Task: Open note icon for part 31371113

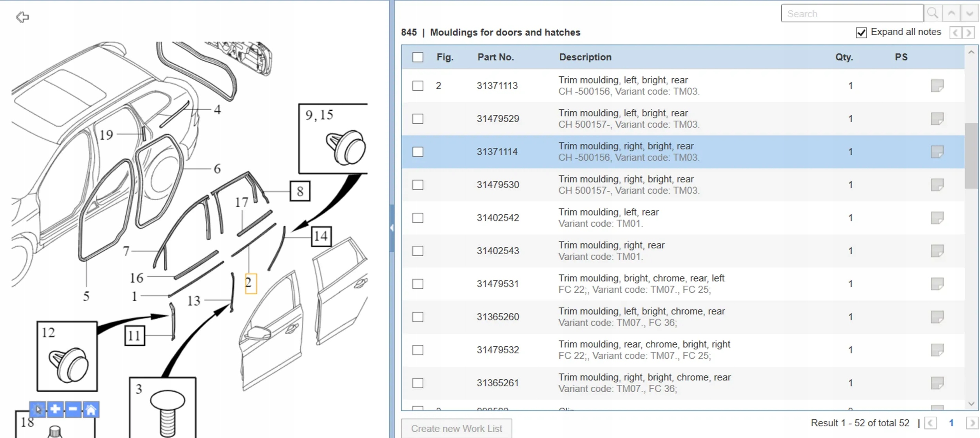Action: point(936,85)
